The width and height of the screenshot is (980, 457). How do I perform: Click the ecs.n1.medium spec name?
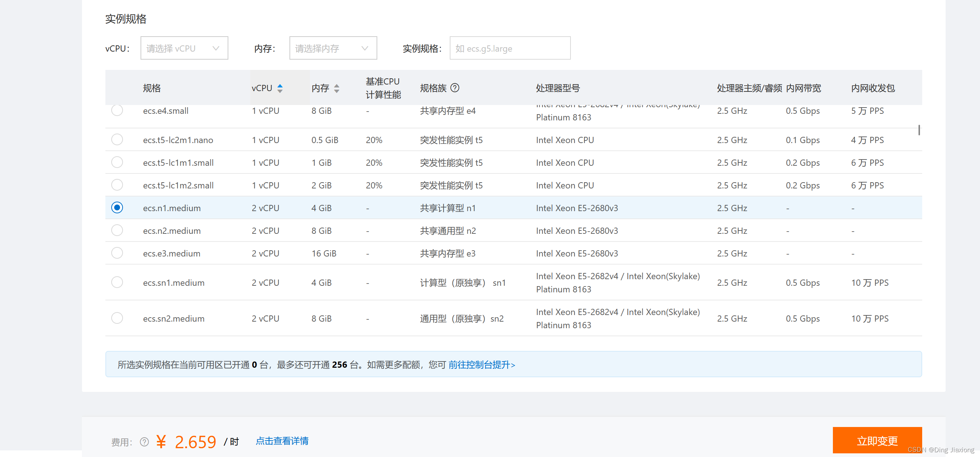[172, 208]
